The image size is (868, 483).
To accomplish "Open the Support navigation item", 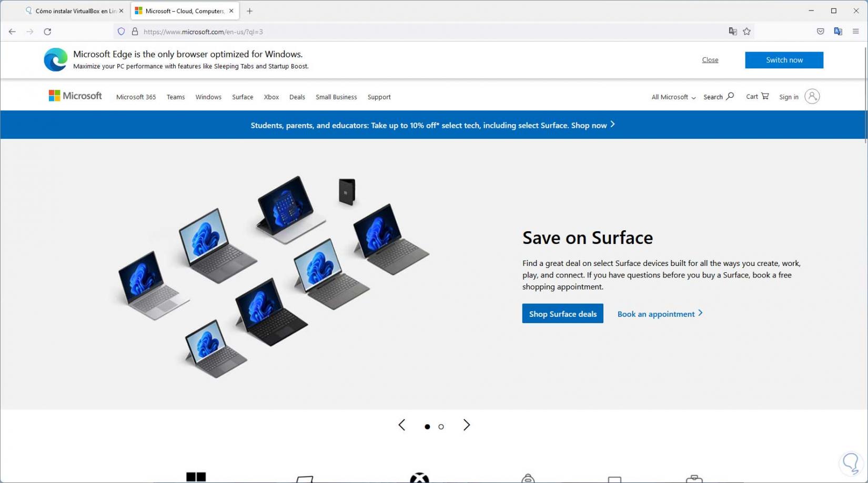I will [379, 97].
